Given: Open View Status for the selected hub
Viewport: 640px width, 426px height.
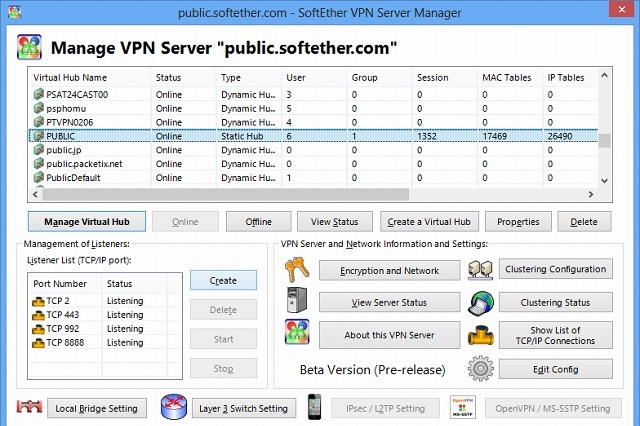Looking at the screenshot, I should [x=335, y=222].
